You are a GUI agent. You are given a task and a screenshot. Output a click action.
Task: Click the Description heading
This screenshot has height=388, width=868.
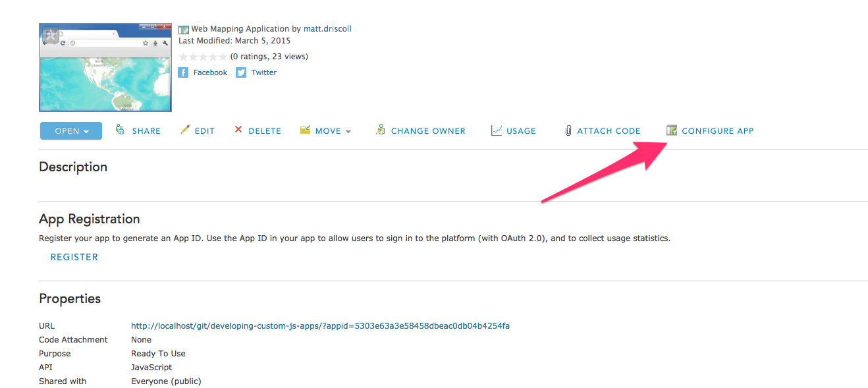click(x=73, y=167)
